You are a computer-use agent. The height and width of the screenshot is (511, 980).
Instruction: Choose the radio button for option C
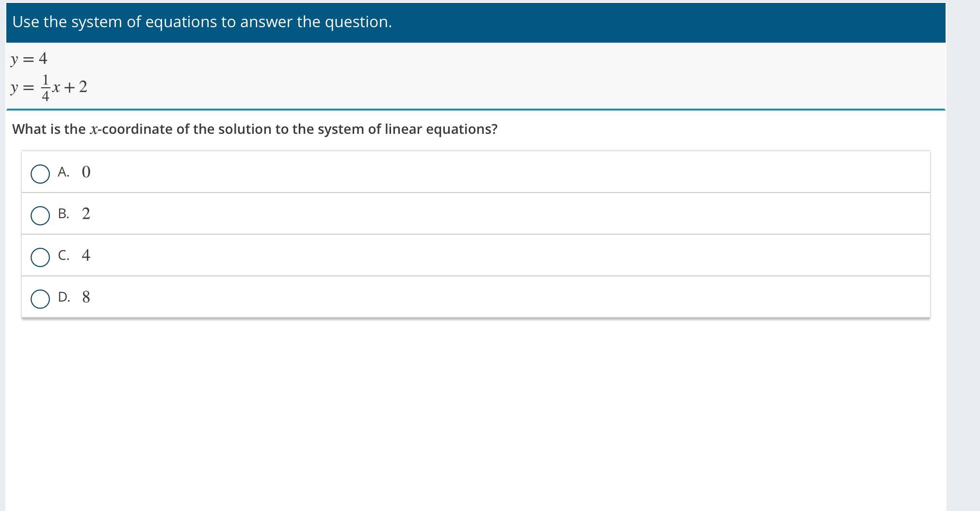pyautogui.click(x=40, y=257)
